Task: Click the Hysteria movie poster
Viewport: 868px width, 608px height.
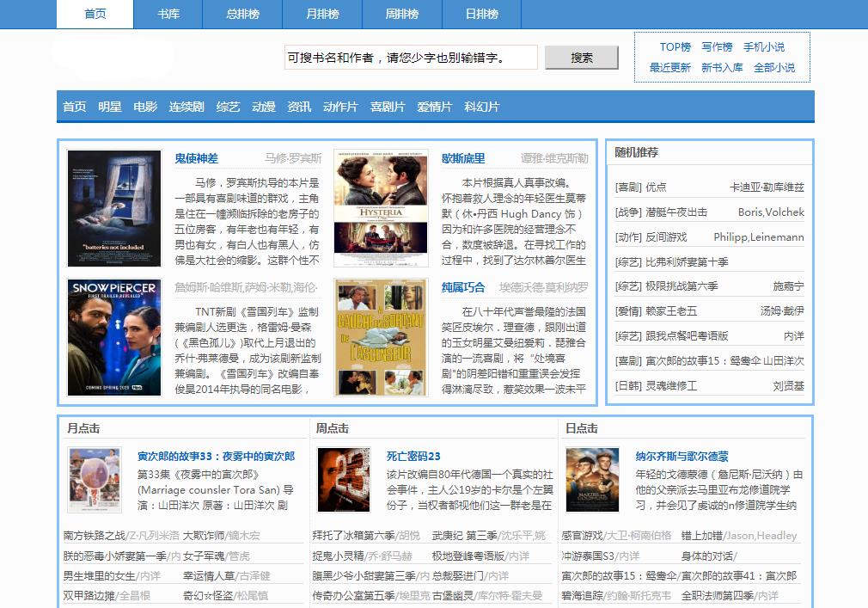Action: [x=381, y=208]
